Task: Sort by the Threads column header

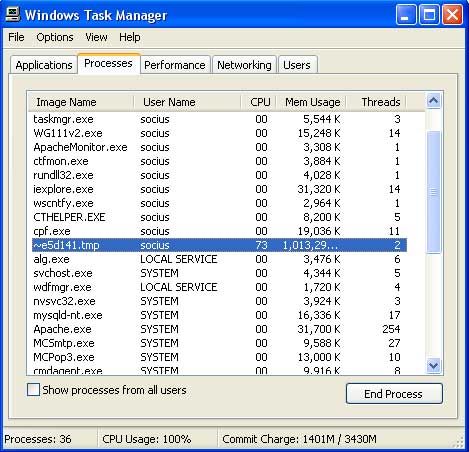Action: coord(377,102)
